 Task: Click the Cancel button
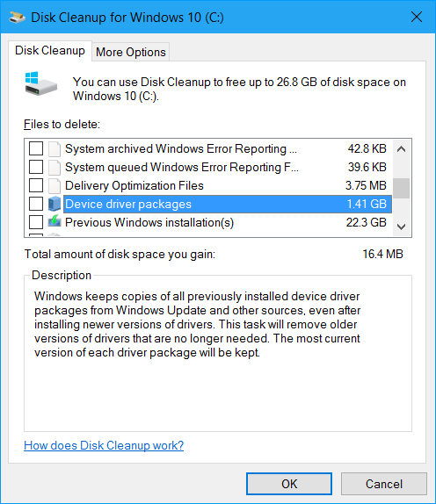[x=384, y=484]
